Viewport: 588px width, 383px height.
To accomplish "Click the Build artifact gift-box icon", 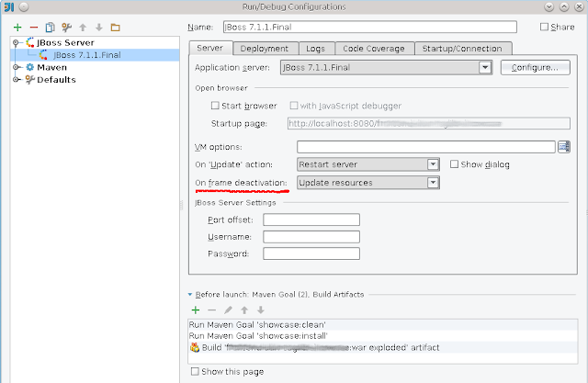I will 194,347.
